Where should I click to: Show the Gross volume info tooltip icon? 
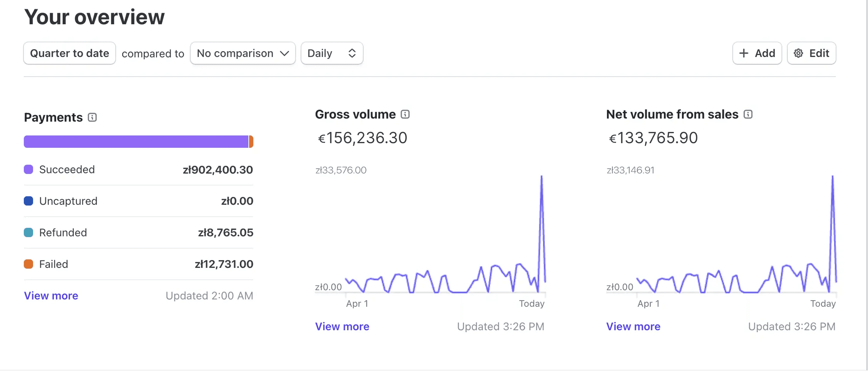coord(405,114)
